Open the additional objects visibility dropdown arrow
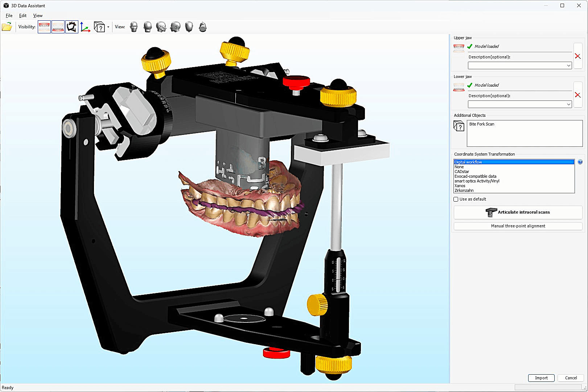The height and width of the screenshot is (392, 588). [108, 27]
